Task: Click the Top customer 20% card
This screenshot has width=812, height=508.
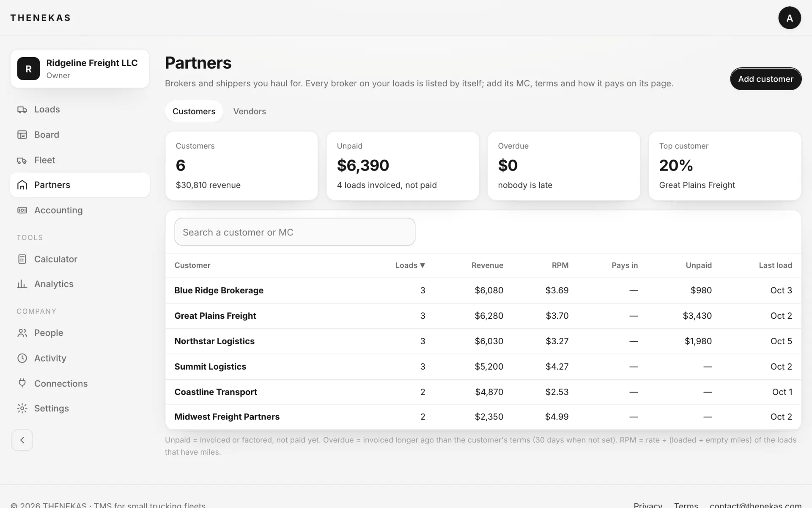Action: [725, 166]
